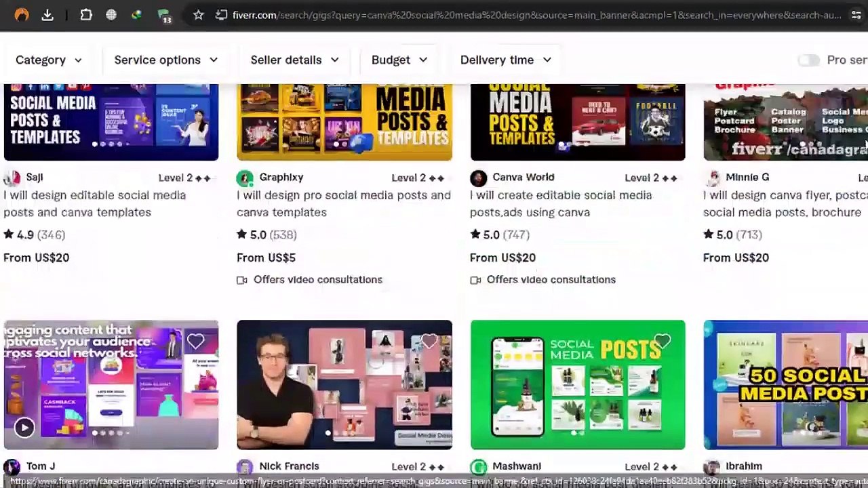
Task: Click the green chat extension with badge 13
Action: (164, 15)
